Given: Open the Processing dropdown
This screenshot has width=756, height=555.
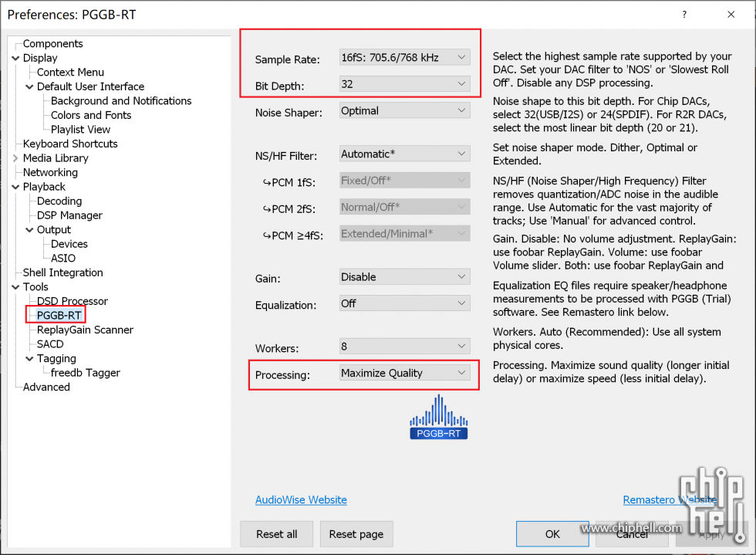Looking at the screenshot, I should coord(404,373).
